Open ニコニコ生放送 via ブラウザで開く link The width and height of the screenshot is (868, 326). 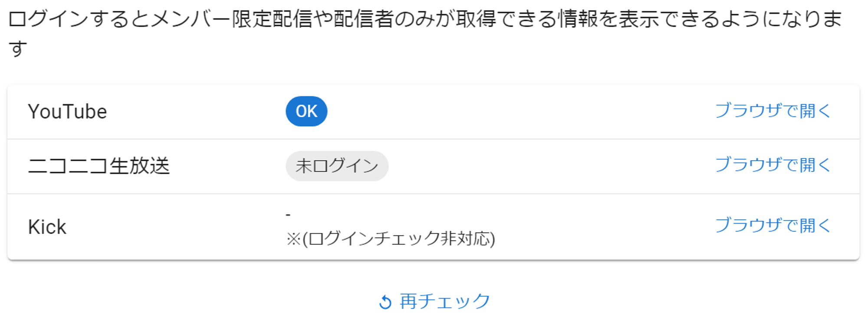click(x=773, y=165)
